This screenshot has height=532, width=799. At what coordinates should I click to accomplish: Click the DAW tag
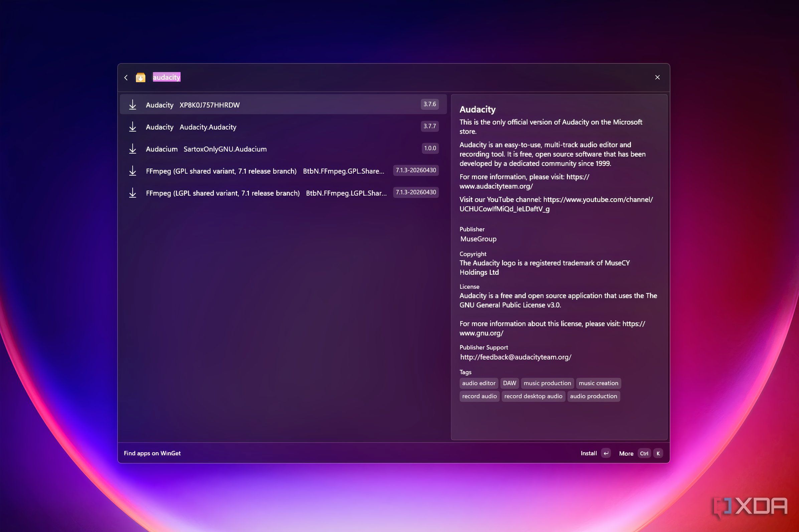point(509,383)
